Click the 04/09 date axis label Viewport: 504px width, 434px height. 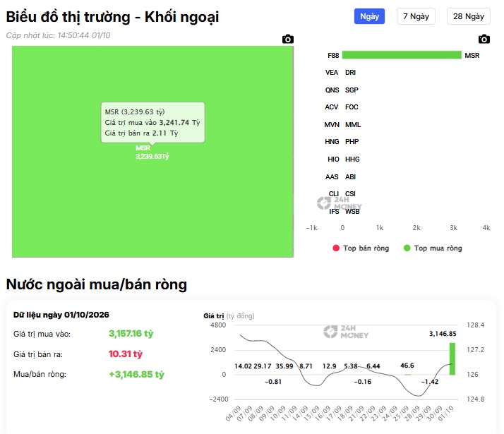[x=233, y=414]
